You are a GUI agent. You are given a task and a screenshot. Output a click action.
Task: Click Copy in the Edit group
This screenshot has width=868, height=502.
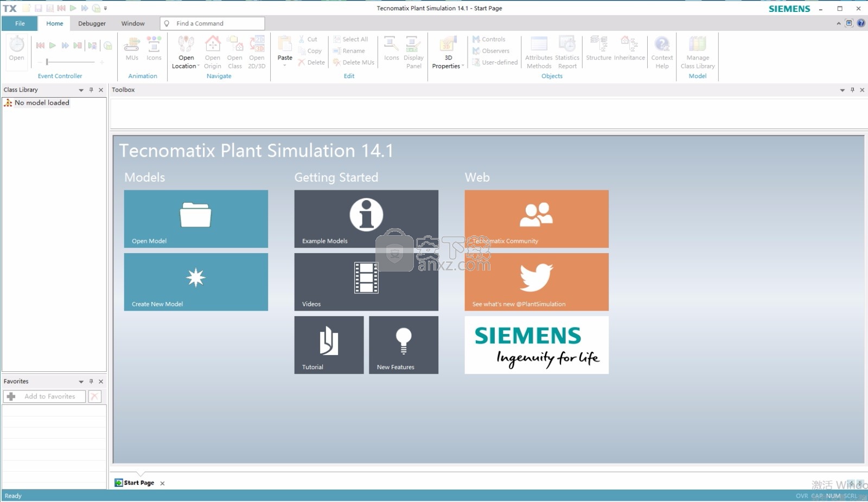click(x=310, y=51)
